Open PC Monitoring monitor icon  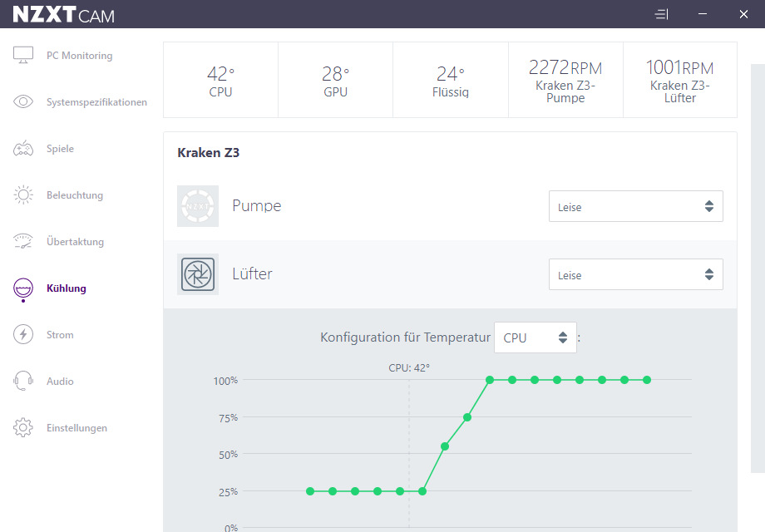(23, 55)
